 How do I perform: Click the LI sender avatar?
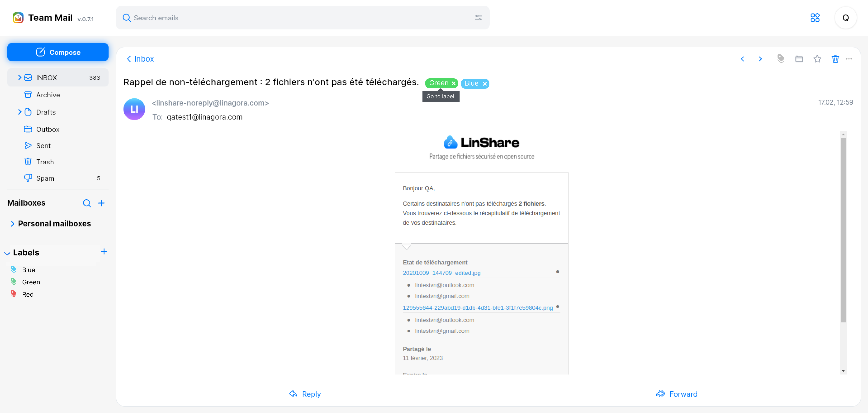click(x=134, y=109)
